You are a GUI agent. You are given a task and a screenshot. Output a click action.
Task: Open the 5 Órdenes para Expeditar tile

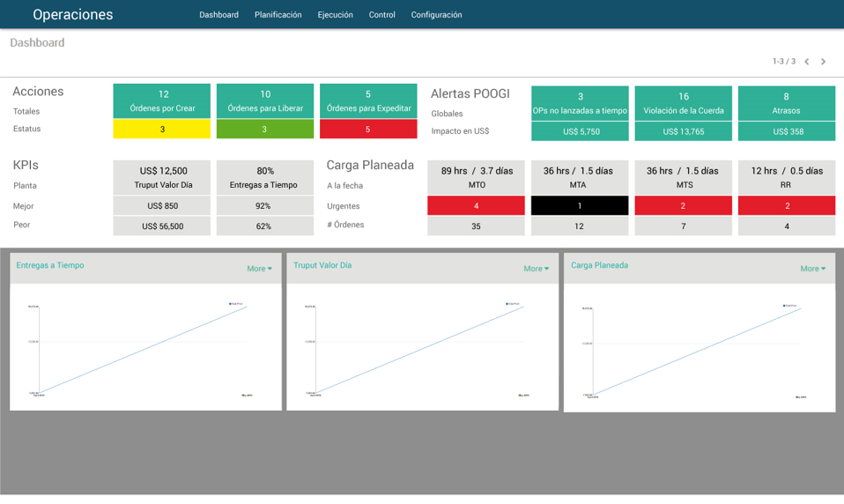(x=368, y=100)
